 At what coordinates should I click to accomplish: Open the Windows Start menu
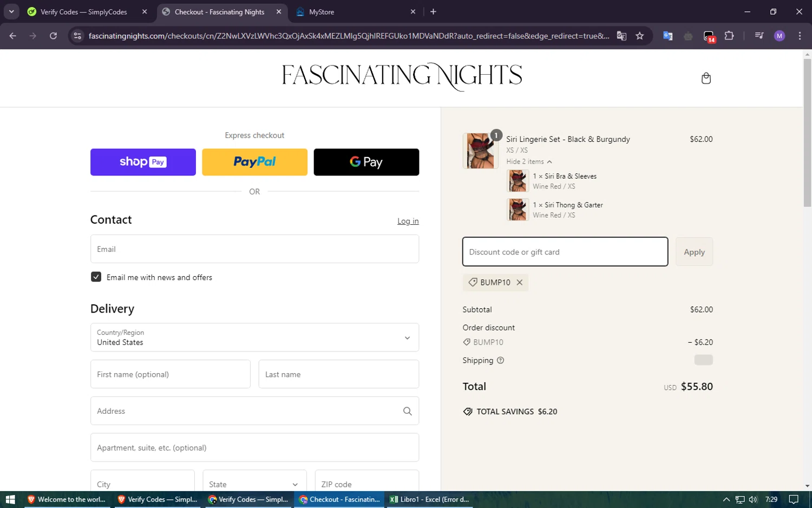point(10,499)
